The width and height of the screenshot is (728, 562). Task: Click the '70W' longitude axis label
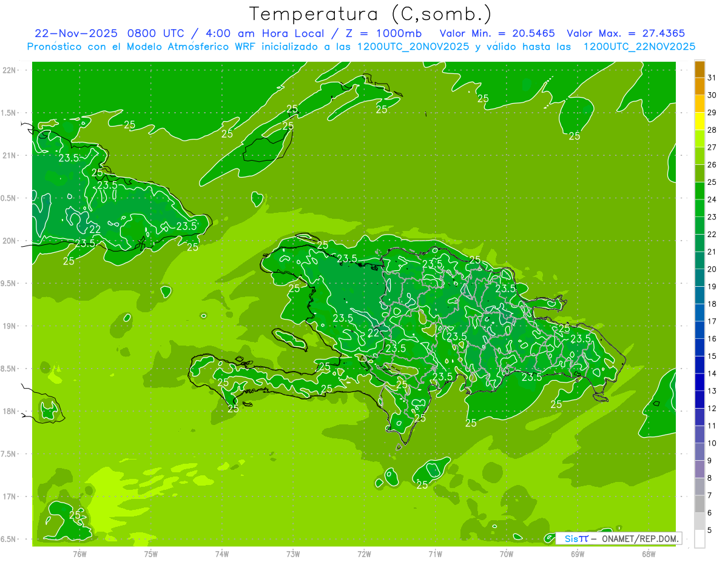[507, 554]
